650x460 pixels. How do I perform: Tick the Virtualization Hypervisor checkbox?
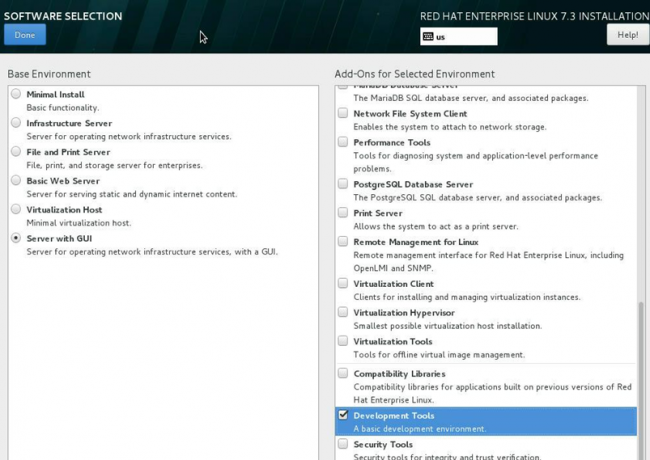[343, 312]
